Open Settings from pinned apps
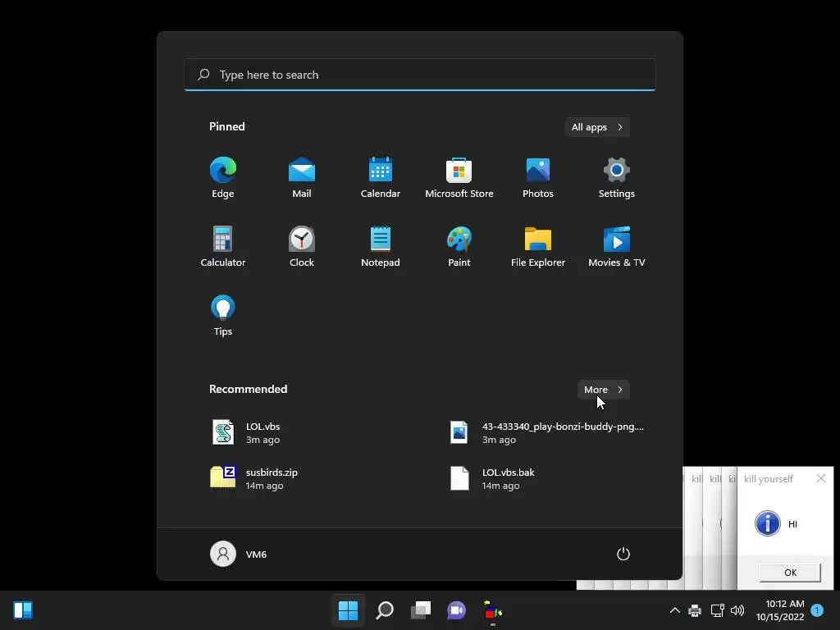This screenshot has height=630, width=840. pyautogui.click(x=617, y=177)
